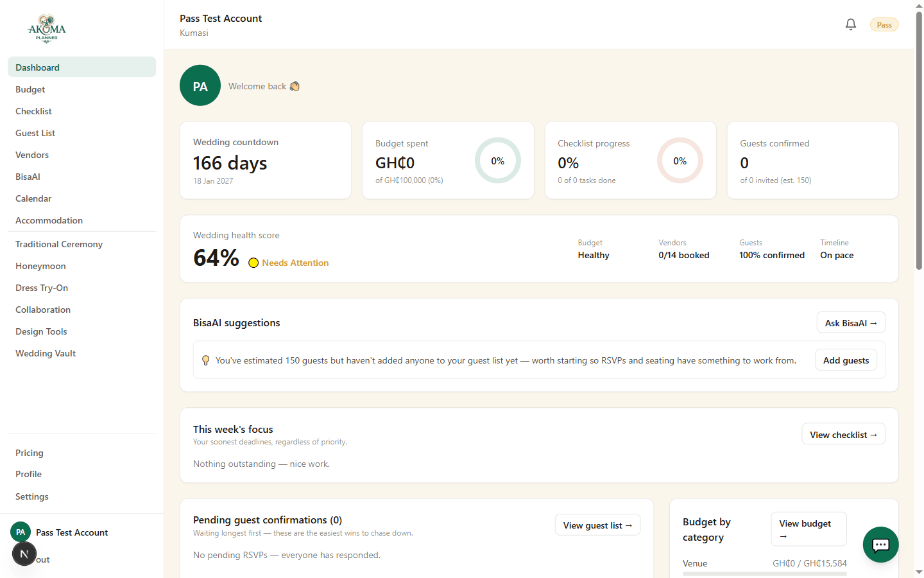
Task: Open the notifications bell
Action: click(851, 24)
